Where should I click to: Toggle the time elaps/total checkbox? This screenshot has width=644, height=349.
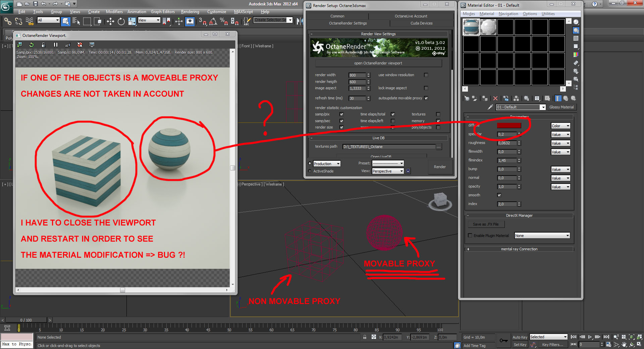(393, 114)
